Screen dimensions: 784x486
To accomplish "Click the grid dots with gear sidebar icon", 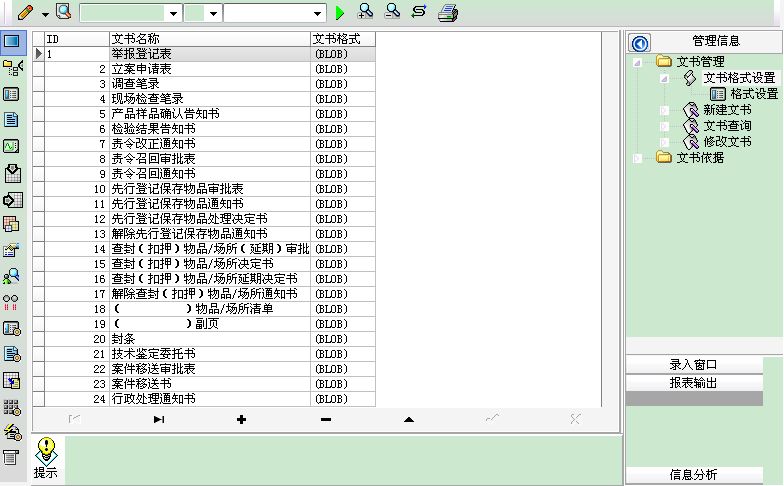I will (12, 408).
